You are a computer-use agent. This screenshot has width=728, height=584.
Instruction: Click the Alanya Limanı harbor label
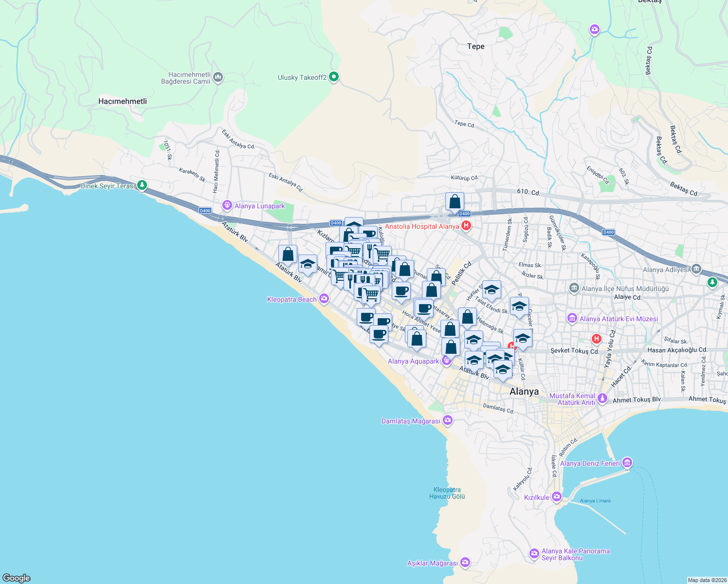(595, 501)
